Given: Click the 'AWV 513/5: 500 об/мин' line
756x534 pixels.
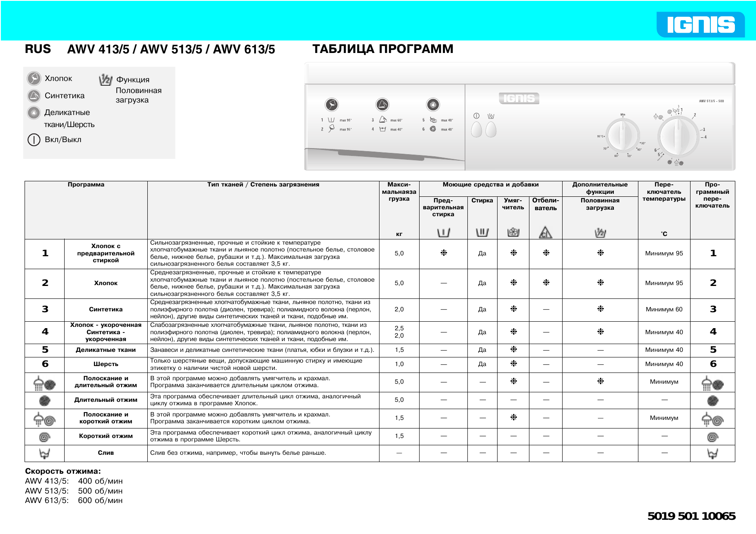Looking at the screenshot, I should tap(74, 491).
